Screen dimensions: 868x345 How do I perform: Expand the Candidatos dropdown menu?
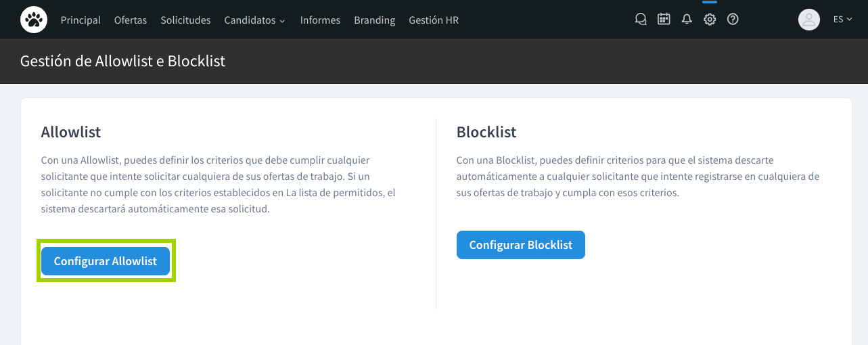click(254, 20)
